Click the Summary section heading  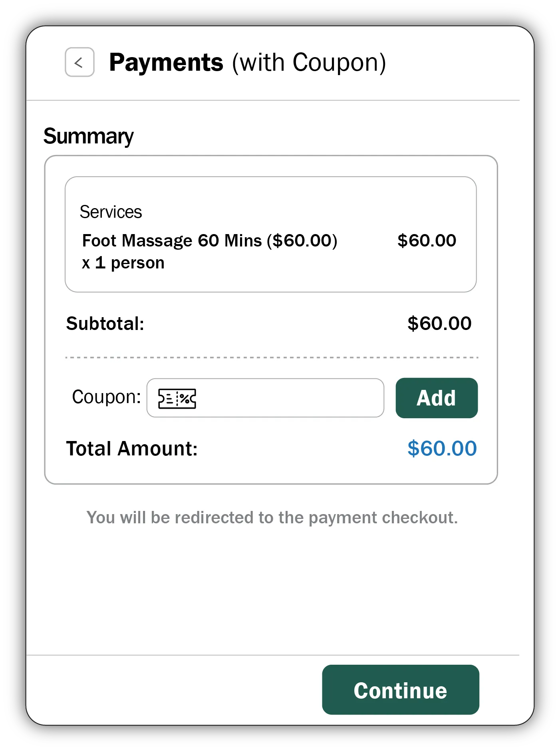(x=88, y=136)
